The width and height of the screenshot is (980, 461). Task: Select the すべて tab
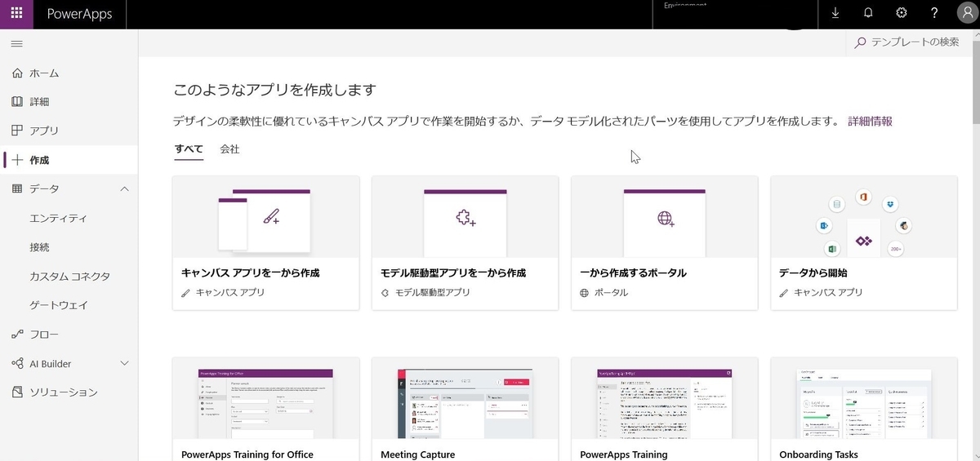(189, 148)
